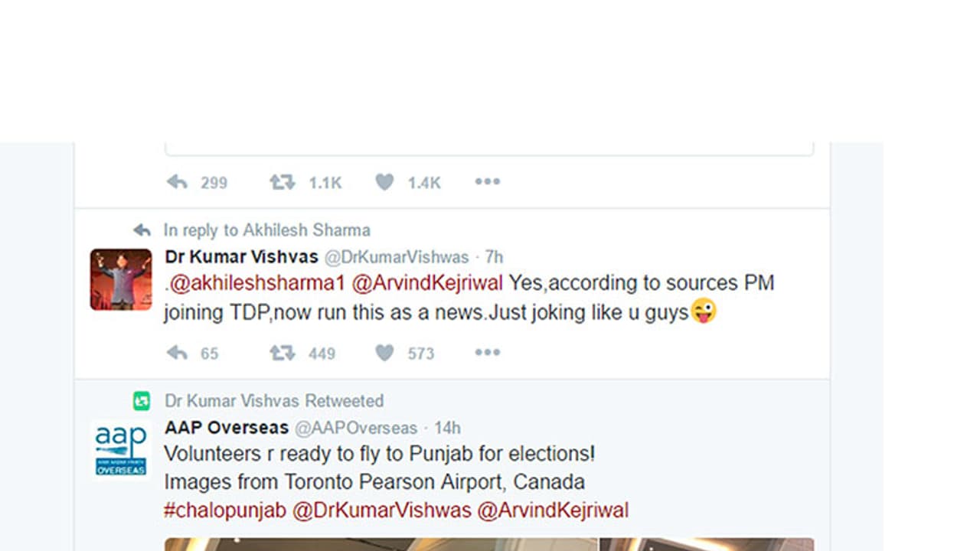Open more options on Kumar Vishvas tweet
The image size is (980, 551).
(487, 353)
